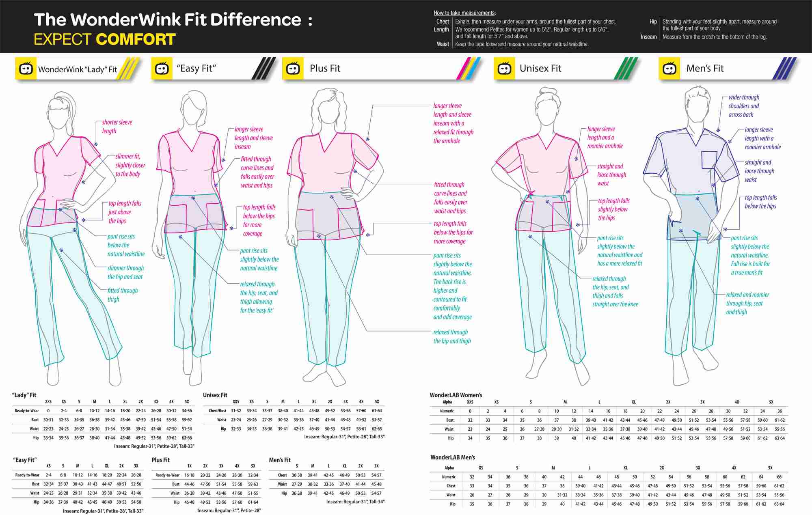Select the green stripes on the Unisex Fit banner
The width and height of the screenshot is (812, 515).
[626, 68]
